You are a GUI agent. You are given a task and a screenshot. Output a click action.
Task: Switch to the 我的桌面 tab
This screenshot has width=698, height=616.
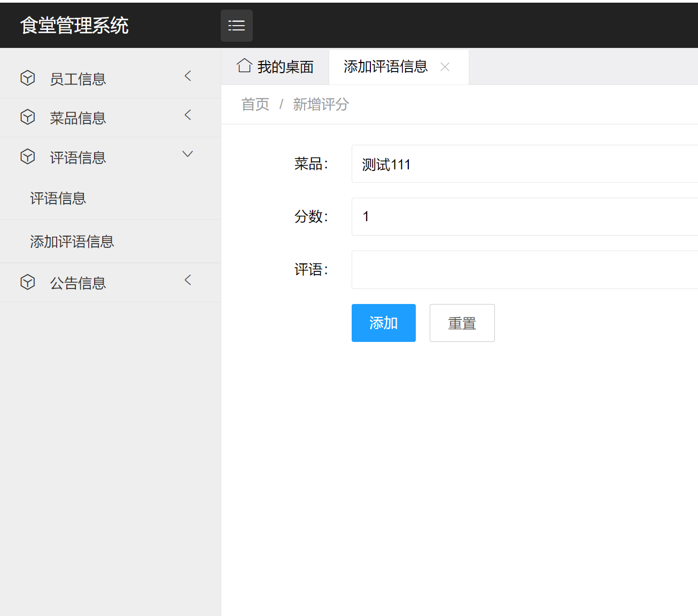click(275, 67)
